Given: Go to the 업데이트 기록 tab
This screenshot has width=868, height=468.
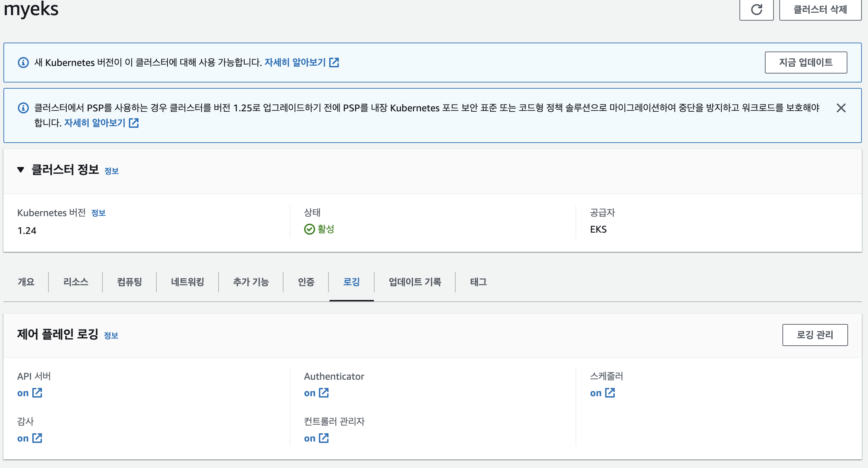Looking at the screenshot, I should coord(415,282).
